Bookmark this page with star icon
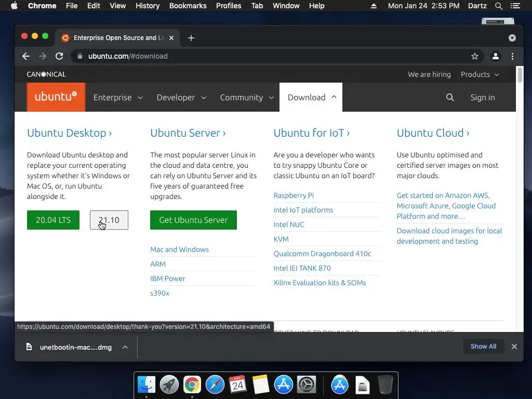532x399 pixels. 475,56
